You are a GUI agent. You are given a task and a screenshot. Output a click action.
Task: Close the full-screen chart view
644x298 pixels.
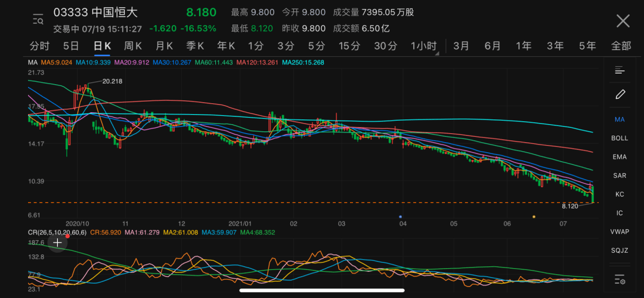623,20
